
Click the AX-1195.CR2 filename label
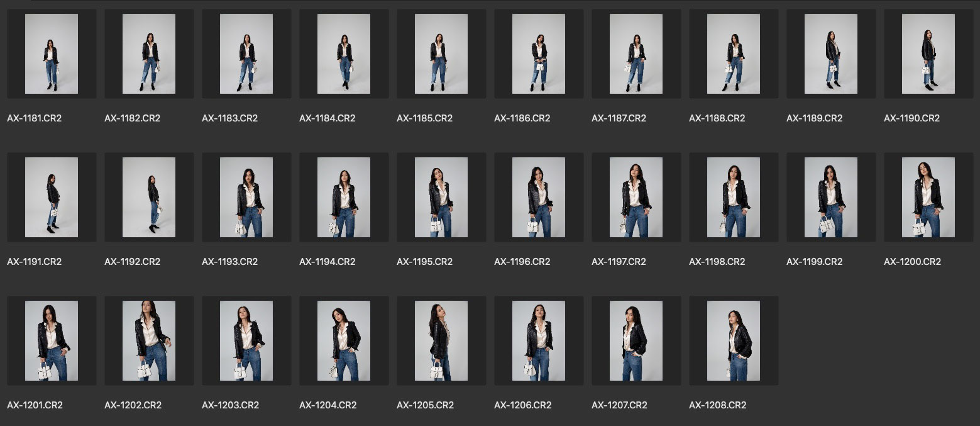(x=425, y=262)
